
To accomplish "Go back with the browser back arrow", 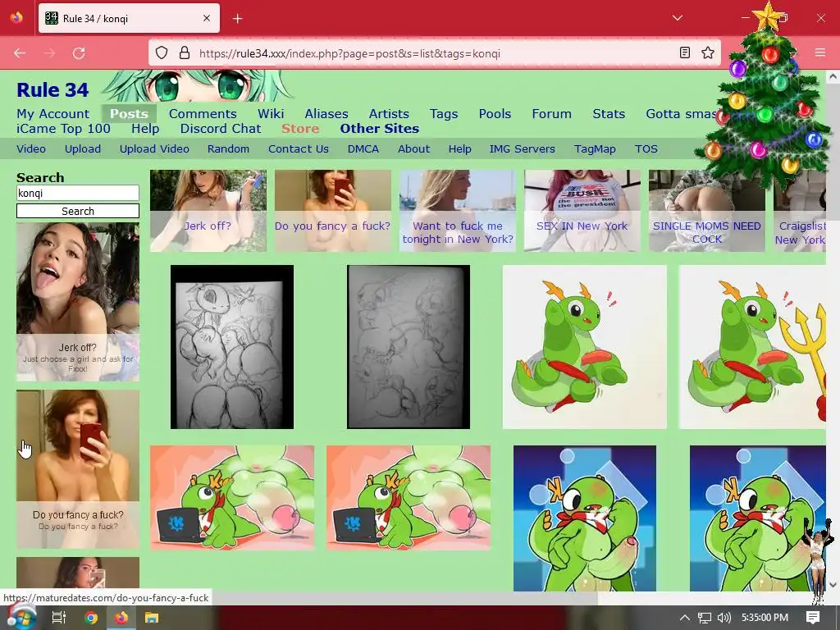I will click(x=20, y=53).
